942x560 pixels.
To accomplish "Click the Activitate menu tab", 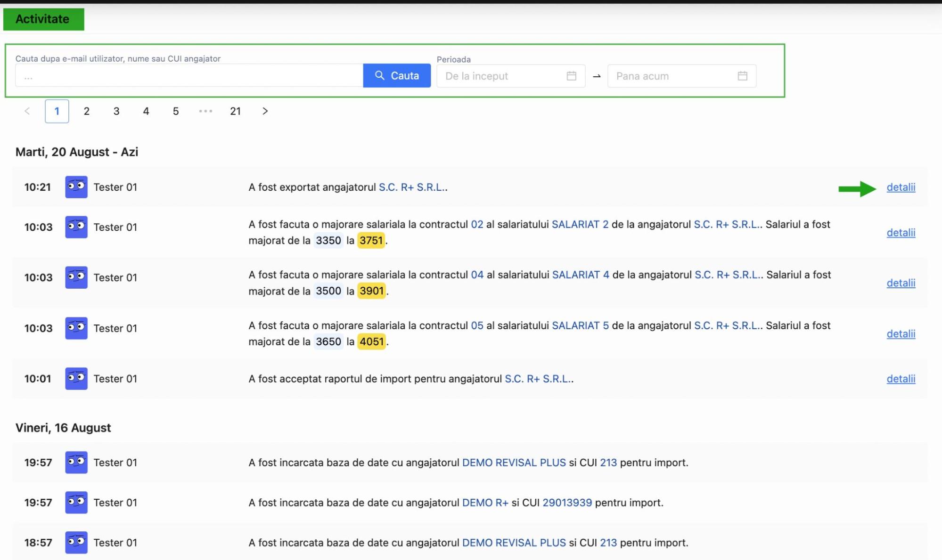I will click(43, 19).
